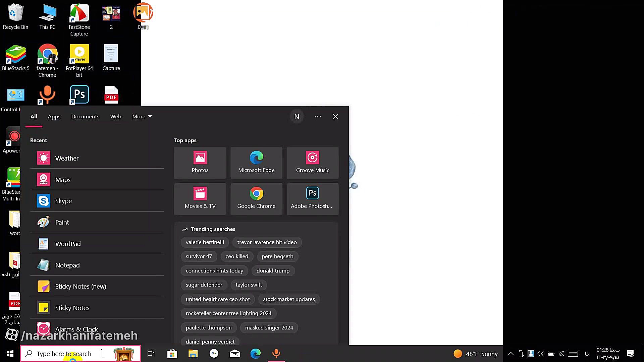Select the desktop icon labeled 2

111,17
